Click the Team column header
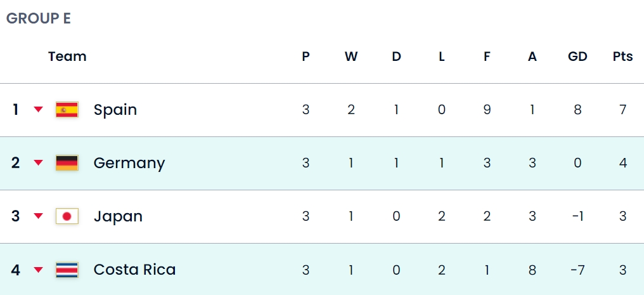644x295 pixels. [x=67, y=56]
